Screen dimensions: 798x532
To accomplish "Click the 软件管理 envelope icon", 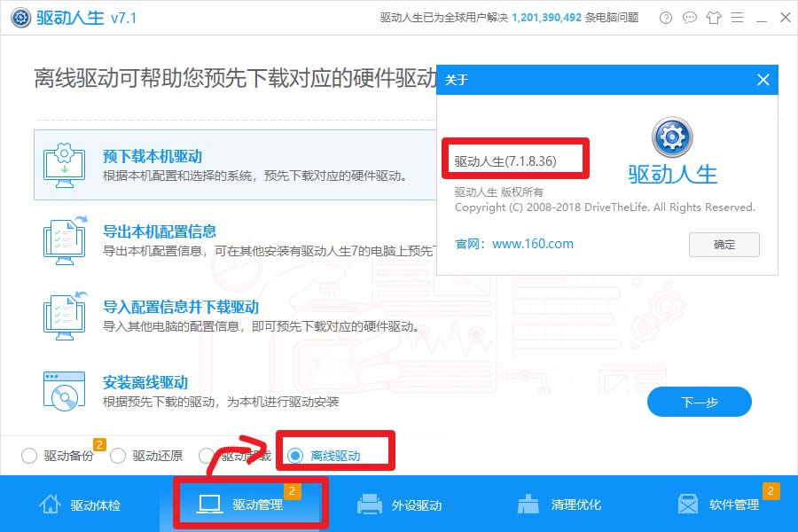I will pos(688,504).
